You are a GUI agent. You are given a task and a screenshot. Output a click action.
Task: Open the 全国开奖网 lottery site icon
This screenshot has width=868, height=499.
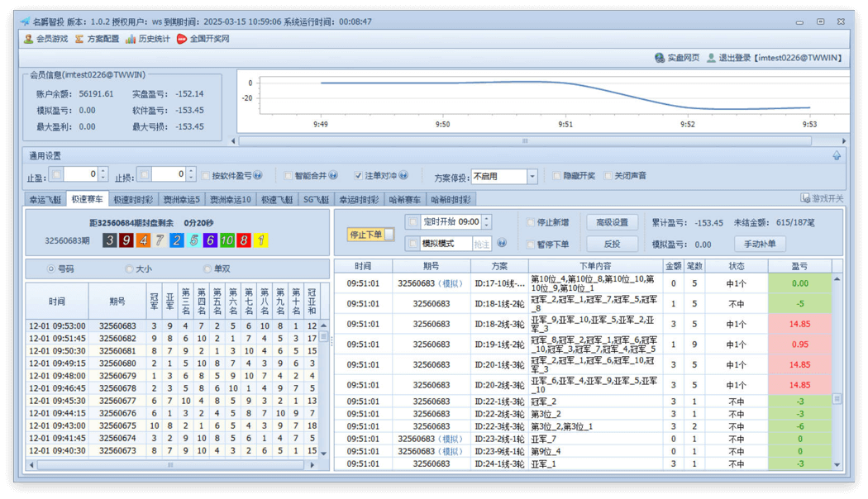tap(182, 39)
